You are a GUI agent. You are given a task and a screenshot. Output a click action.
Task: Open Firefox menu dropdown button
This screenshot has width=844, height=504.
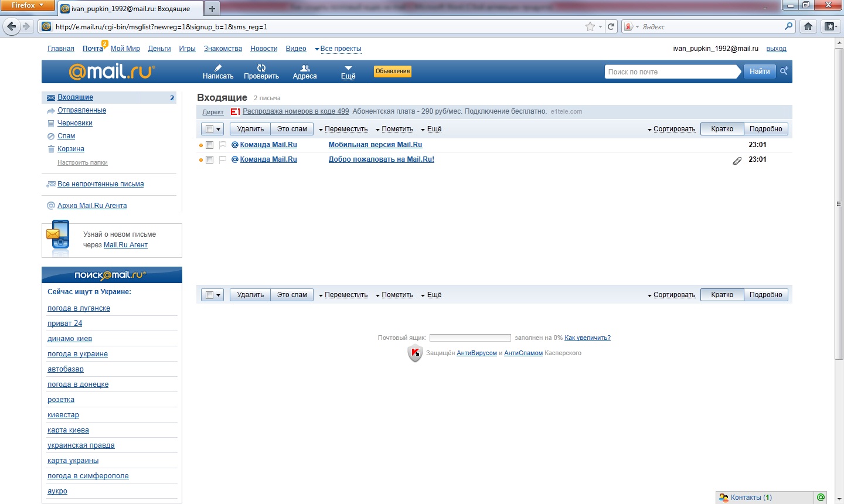[28, 5]
